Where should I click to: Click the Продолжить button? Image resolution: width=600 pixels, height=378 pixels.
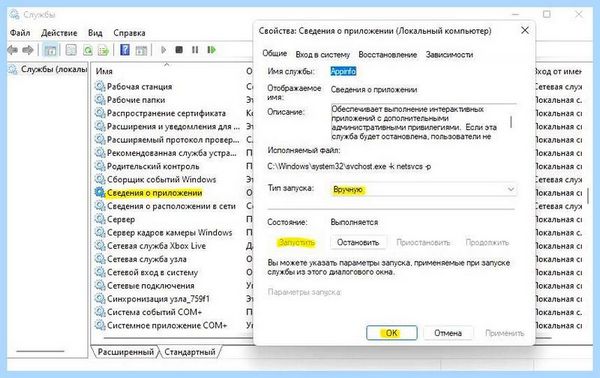(487, 242)
